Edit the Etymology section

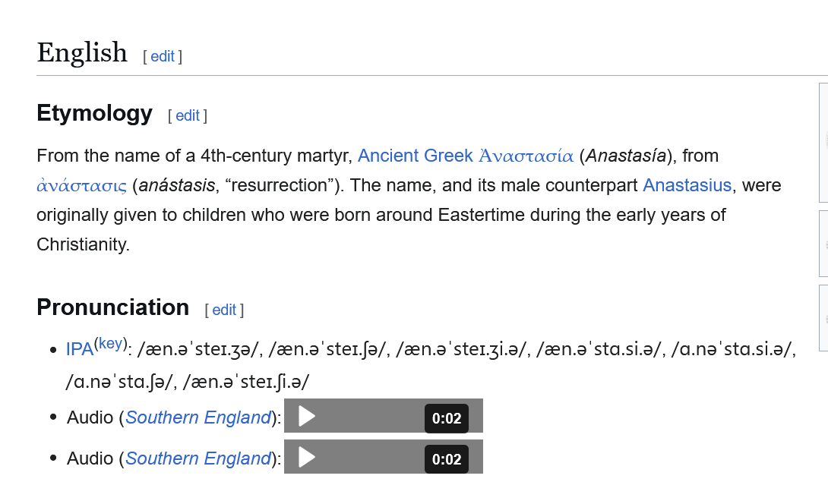pos(188,115)
